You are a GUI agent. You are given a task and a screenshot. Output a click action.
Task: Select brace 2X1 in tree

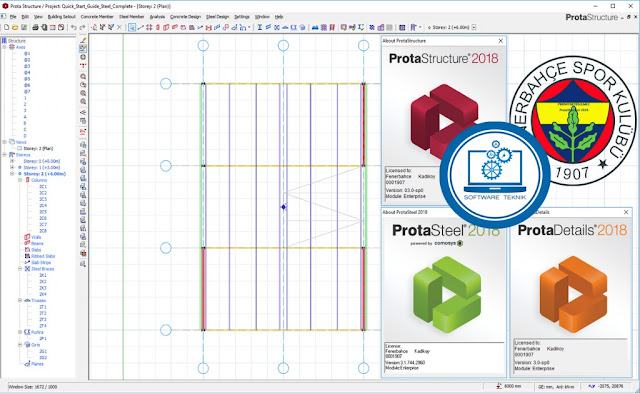[43, 275]
